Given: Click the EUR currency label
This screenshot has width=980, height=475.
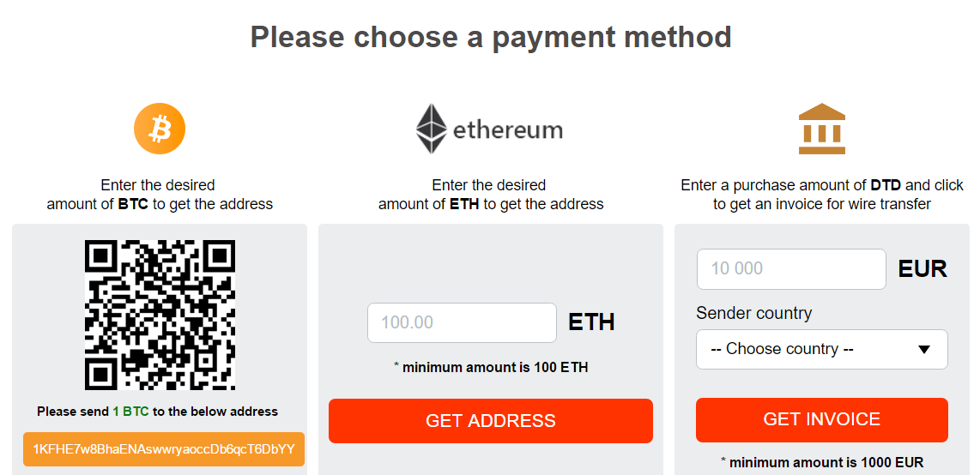Looking at the screenshot, I should click(923, 269).
